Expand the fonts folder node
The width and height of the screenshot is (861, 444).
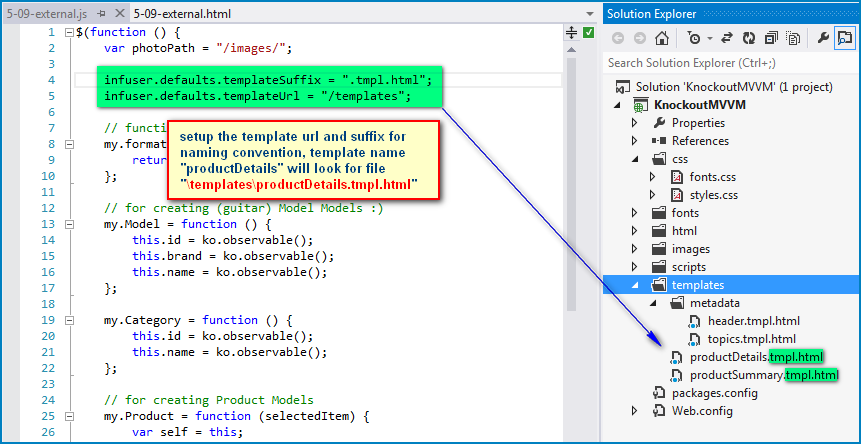click(x=634, y=213)
